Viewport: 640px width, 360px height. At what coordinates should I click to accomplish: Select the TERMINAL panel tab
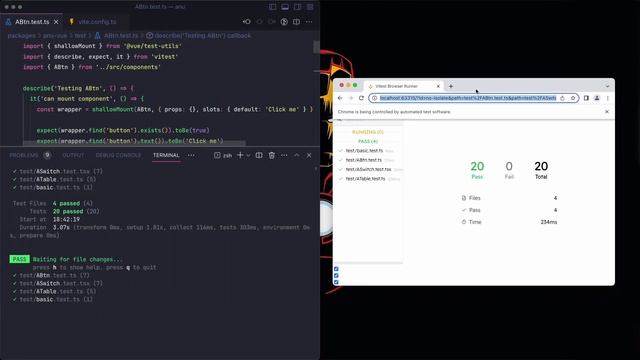pos(166,155)
